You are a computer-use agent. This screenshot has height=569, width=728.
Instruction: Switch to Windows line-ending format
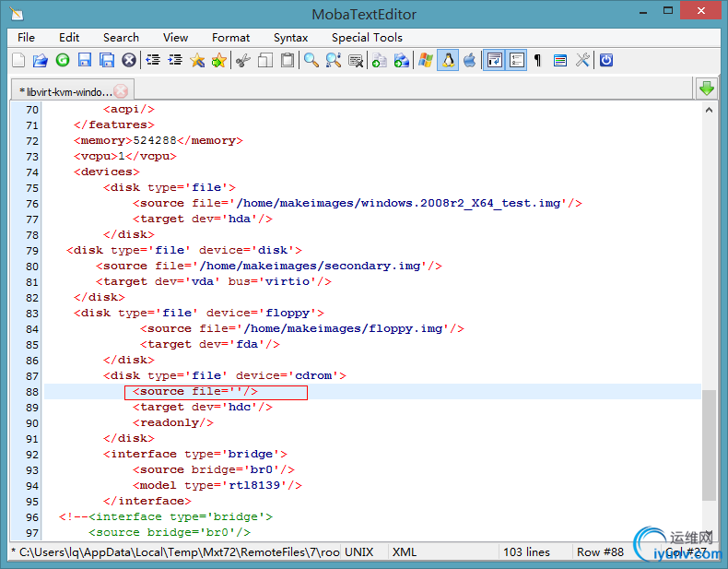pyautogui.click(x=426, y=61)
